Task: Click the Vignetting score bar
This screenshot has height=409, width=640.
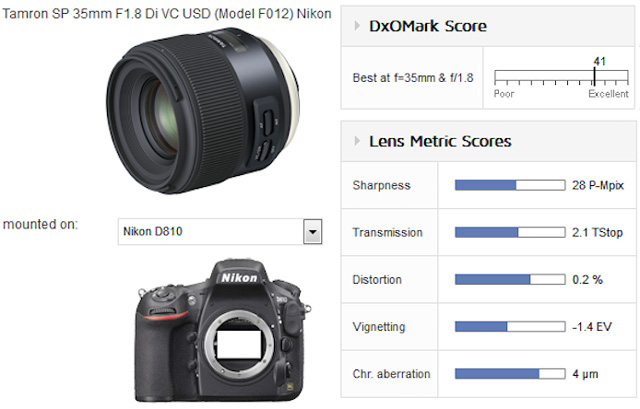Action: pos(510,327)
